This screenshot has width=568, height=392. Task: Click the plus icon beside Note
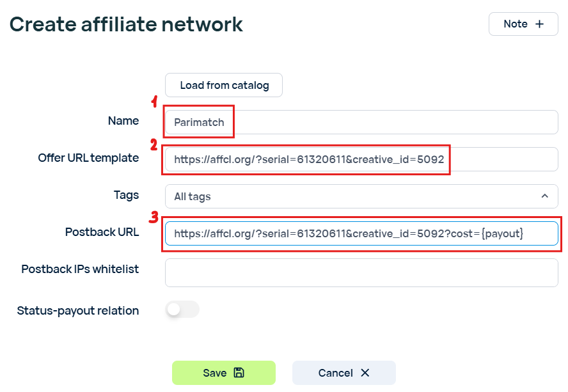pyautogui.click(x=539, y=24)
